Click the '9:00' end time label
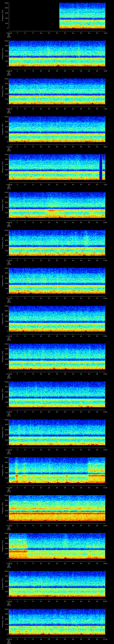The height and width of the screenshot is (644, 114). (x=105, y=184)
